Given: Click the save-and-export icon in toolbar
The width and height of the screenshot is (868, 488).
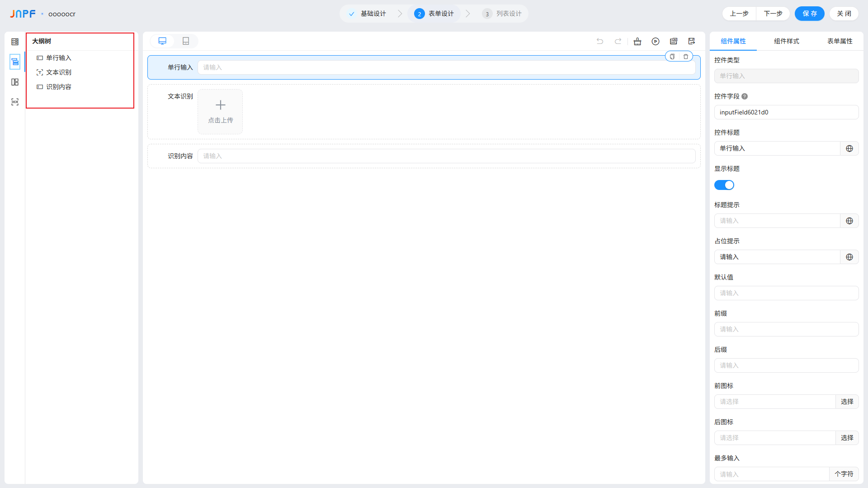Looking at the screenshot, I should (x=692, y=42).
